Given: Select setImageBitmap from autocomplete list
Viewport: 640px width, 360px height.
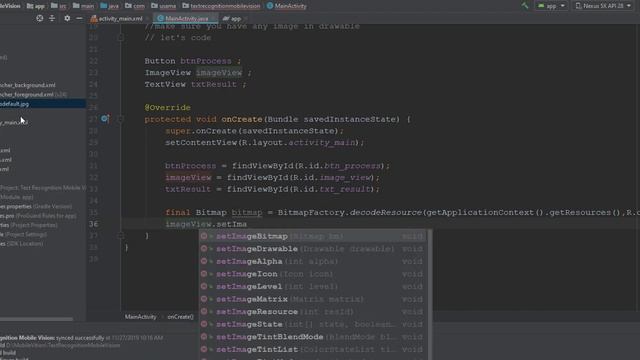Looking at the screenshot, I should pyautogui.click(x=313, y=236).
